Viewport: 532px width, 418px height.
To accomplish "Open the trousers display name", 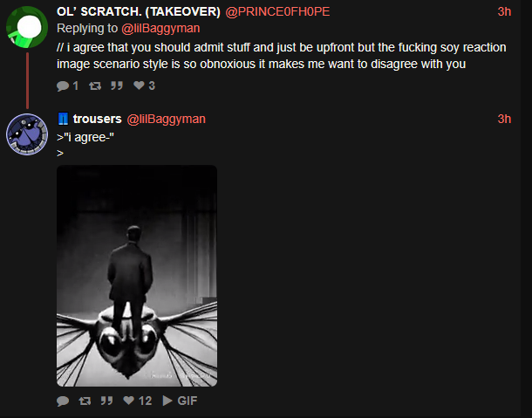I will 97,120.
